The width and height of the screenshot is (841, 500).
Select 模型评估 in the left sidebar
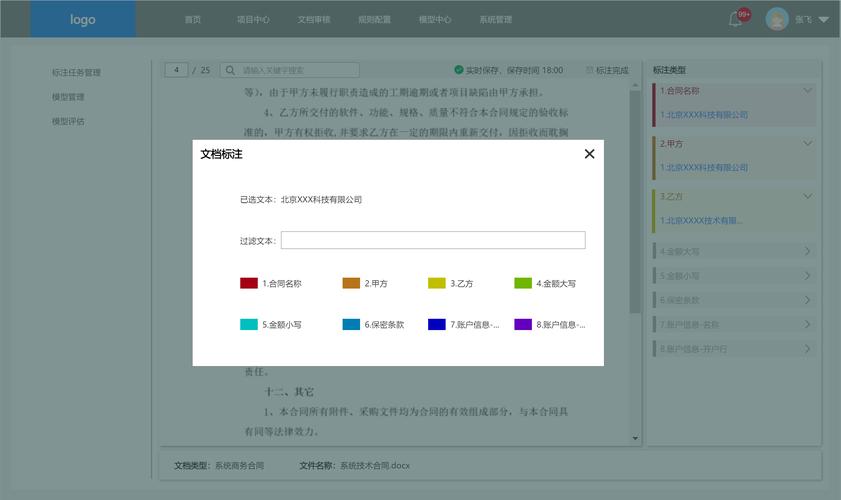coord(68,121)
